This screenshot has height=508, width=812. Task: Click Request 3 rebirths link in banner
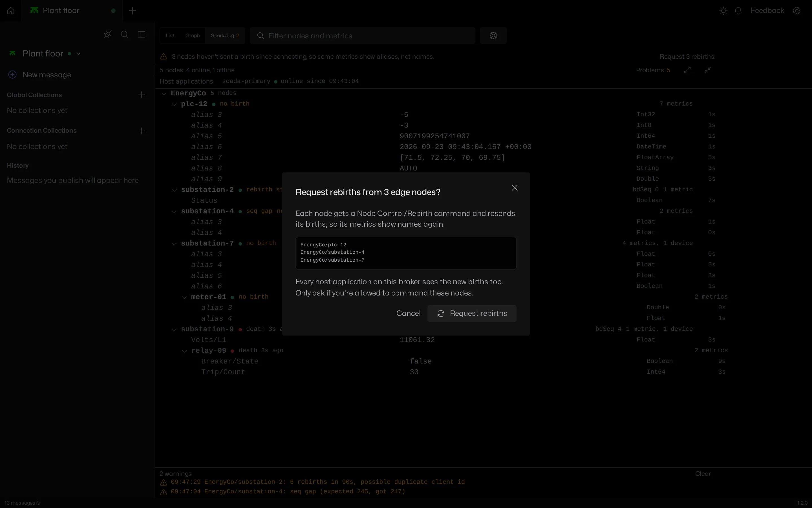[x=687, y=57]
